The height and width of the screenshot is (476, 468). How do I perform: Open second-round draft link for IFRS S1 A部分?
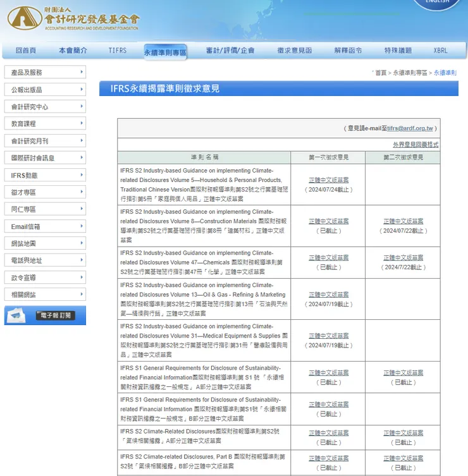point(403,373)
